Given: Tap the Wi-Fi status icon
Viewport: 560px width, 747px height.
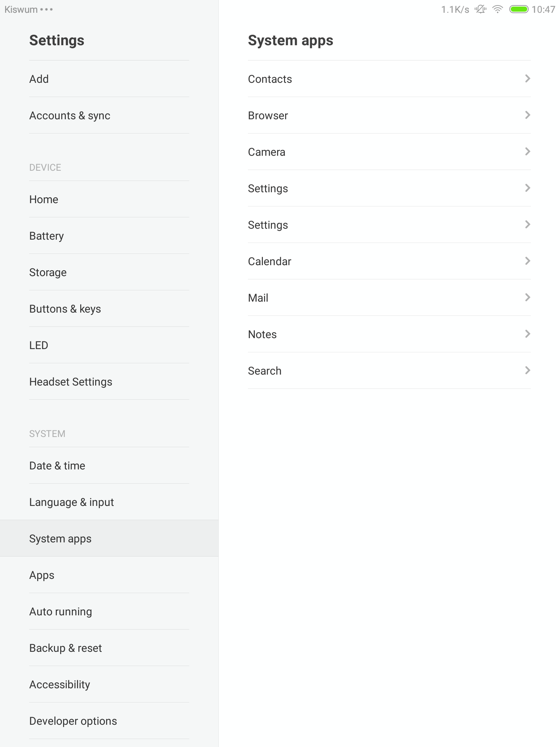Looking at the screenshot, I should tap(497, 9).
